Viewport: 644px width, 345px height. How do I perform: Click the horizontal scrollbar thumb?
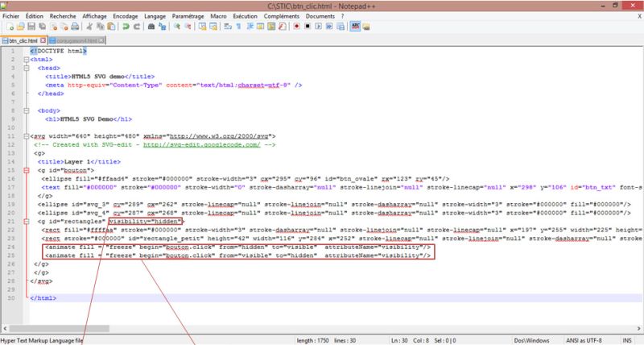pos(60,329)
